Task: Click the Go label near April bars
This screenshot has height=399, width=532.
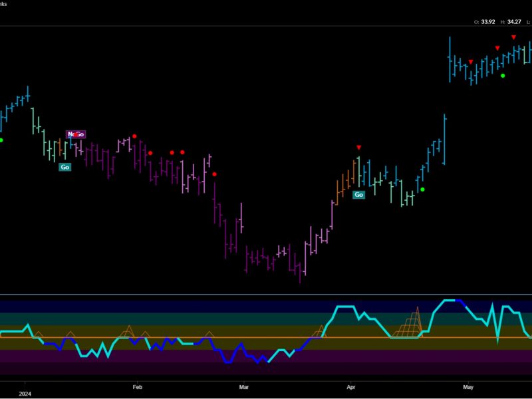Action: click(x=358, y=194)
